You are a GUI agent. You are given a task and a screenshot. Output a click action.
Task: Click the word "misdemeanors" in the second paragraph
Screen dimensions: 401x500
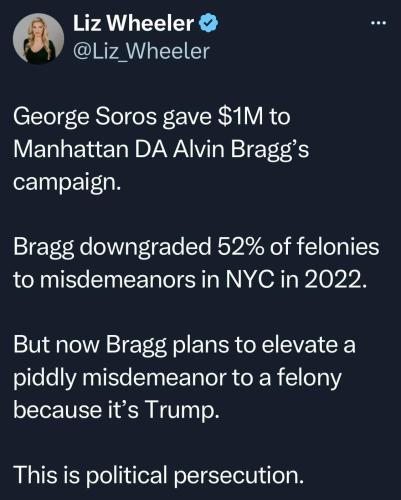coord(118,279)
